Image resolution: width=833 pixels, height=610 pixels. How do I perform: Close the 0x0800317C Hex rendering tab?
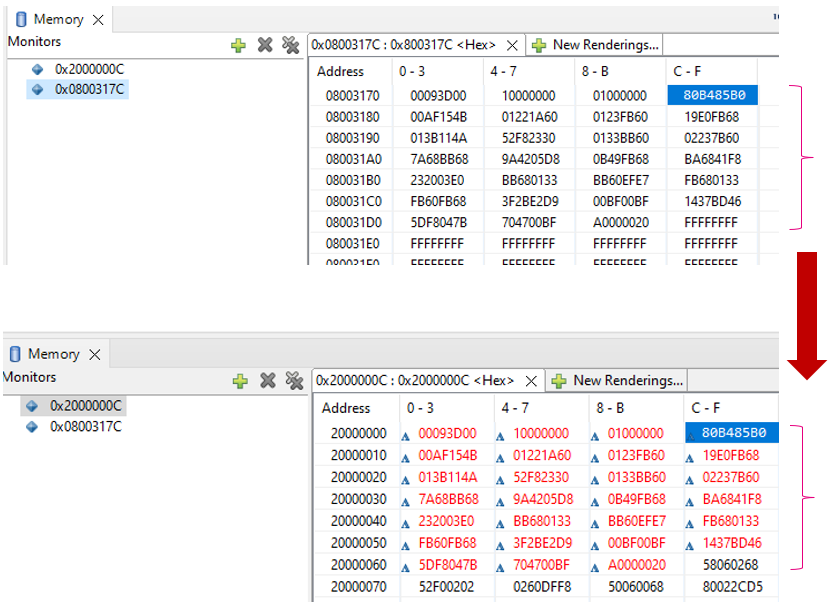point(512,46)
